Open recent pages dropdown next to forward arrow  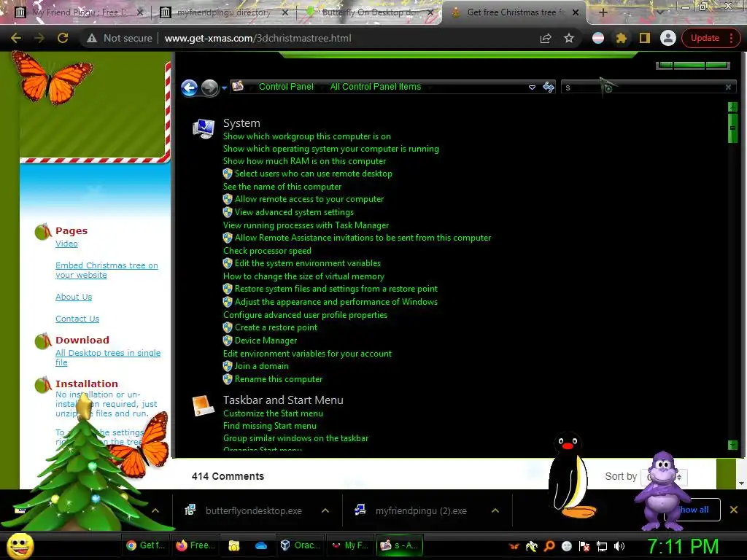(x=224, y=88)
